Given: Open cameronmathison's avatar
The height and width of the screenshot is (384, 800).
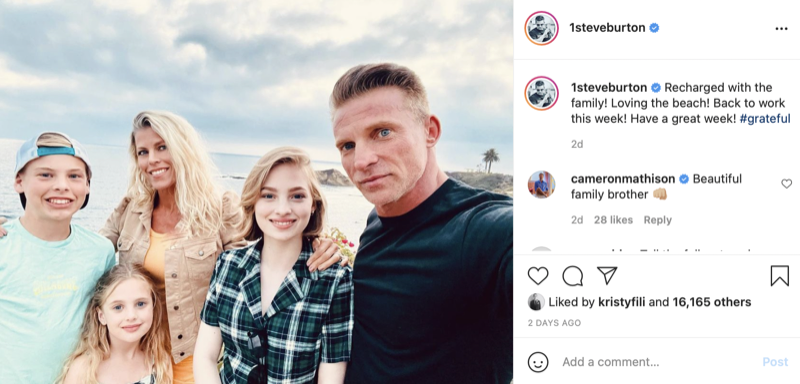Looking at the screenshot, I should (x=541, y=185).
